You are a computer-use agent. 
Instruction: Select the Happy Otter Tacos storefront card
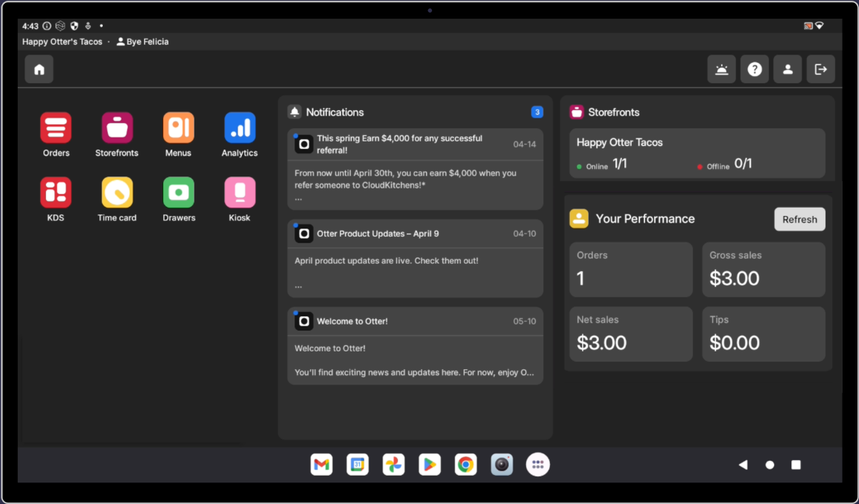coord(697,153)
